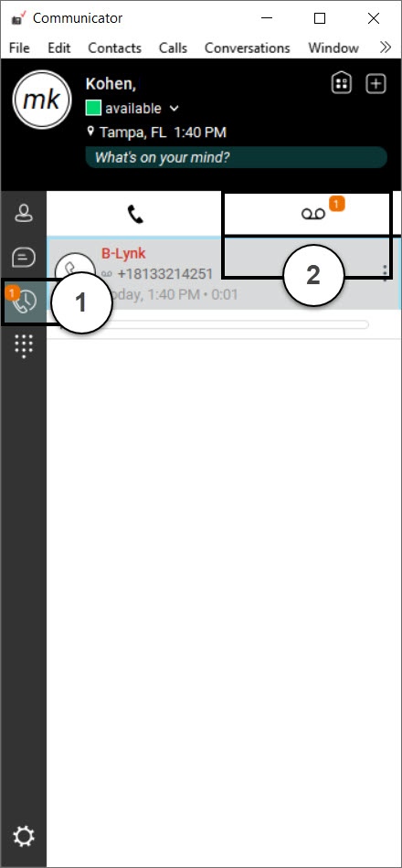The height and width of the screenshot is (868, 402).
Task: Click the green availability status square
Action: coord(93,109)
